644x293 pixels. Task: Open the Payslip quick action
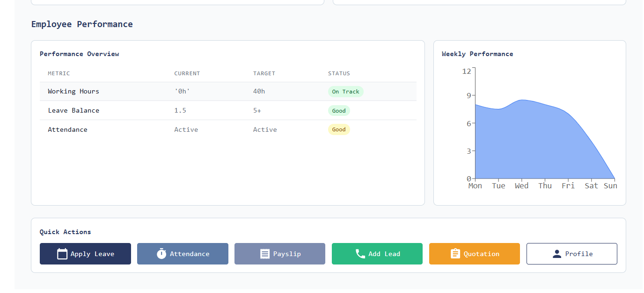(x=279, y=253)
